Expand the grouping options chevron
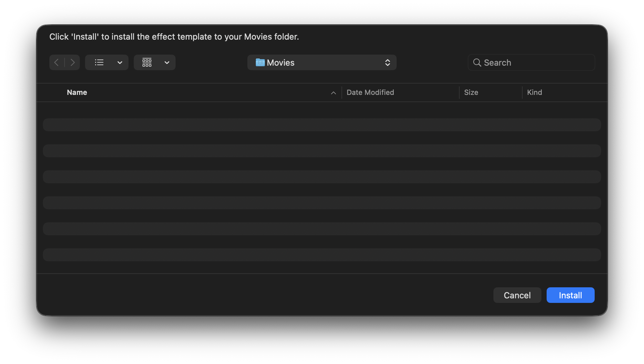Screen dimensions: 644x364 click(x=167, y=63)
